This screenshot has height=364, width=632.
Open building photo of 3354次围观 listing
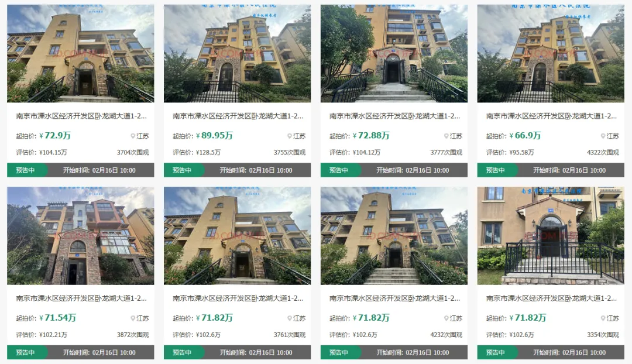click(551, 236)
